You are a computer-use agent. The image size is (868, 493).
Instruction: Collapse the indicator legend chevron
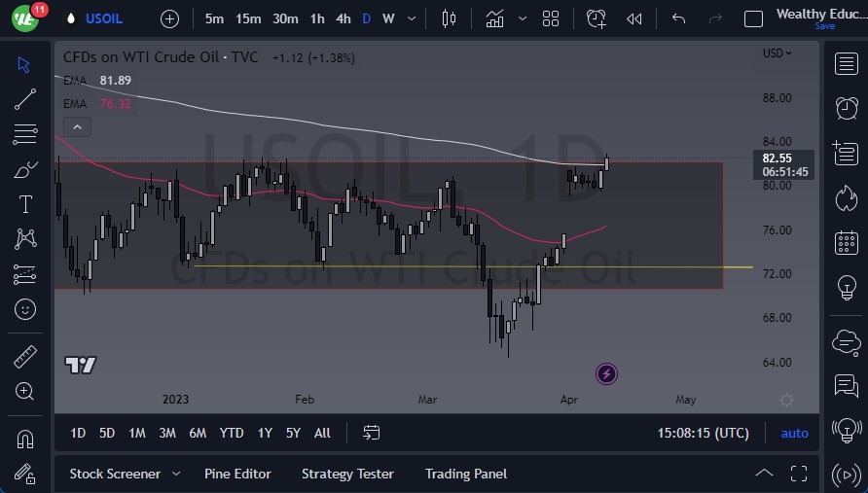tap(77, 126)
